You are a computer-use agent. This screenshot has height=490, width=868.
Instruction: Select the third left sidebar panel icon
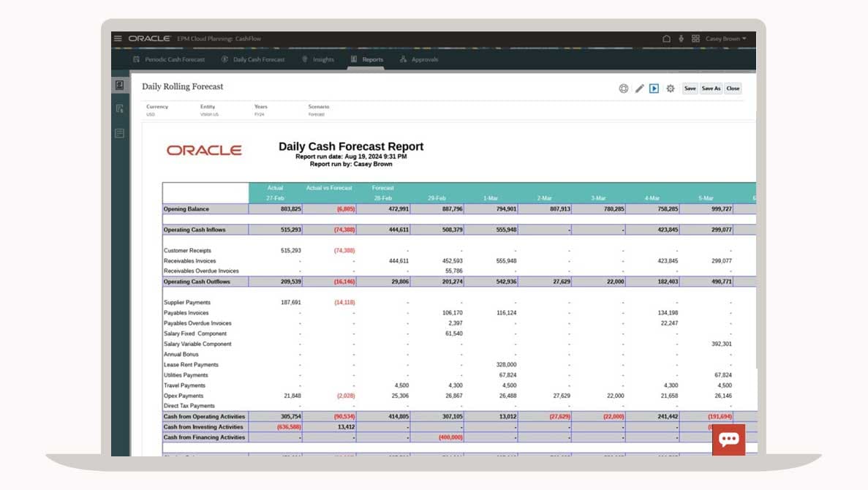[119, 133]
